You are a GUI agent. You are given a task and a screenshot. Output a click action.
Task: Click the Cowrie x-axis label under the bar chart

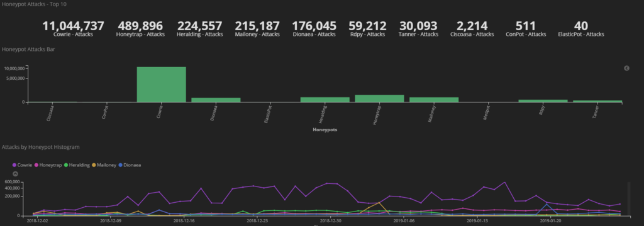pyautogui.click(x=160, y=112)
